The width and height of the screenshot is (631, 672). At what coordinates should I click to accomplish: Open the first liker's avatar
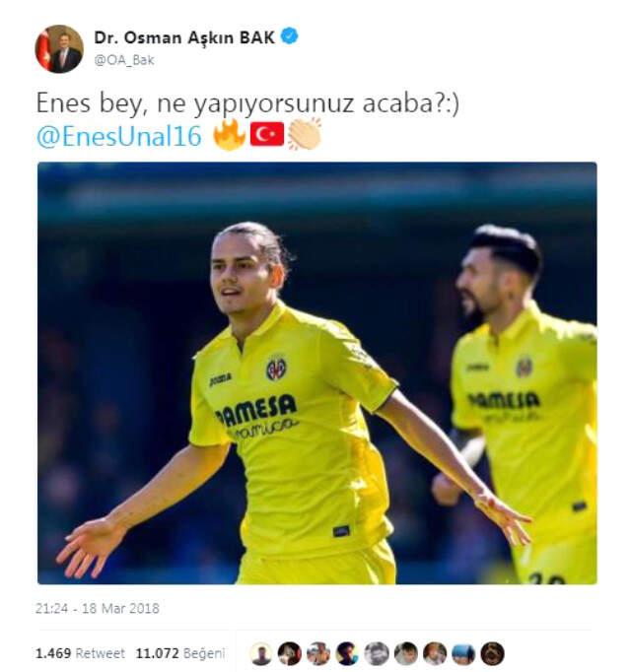261,653
